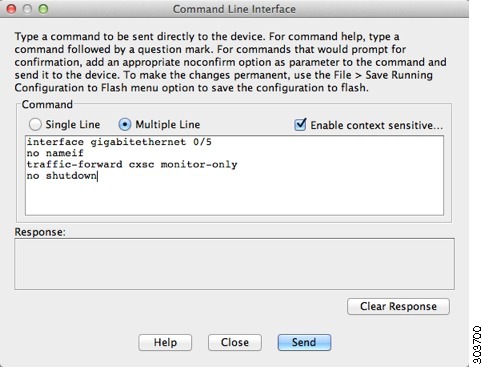Place cursor in the no nameif line
The height and width of the screenshot is (367, 482).
(55, 153)
